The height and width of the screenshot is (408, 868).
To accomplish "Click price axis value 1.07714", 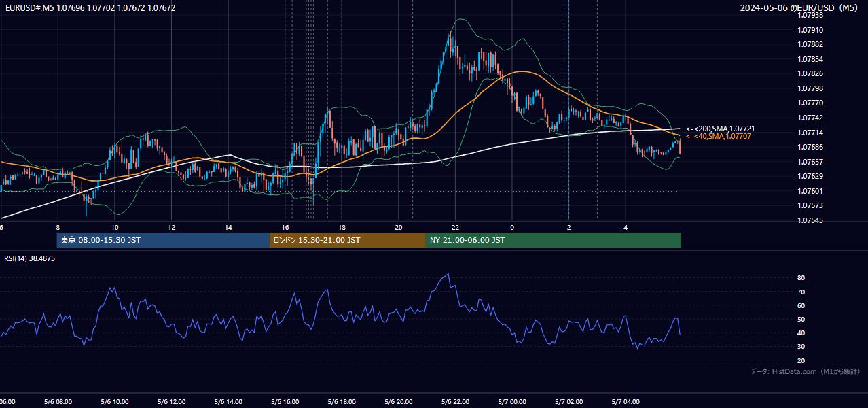I will pos(810,133).
